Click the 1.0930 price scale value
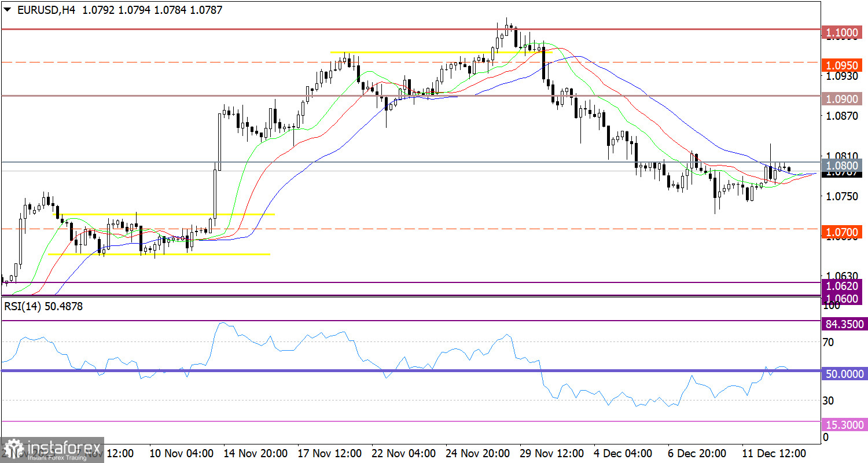Image resolution: width=868 pixels, height=463 pixels. click(841, 76)
